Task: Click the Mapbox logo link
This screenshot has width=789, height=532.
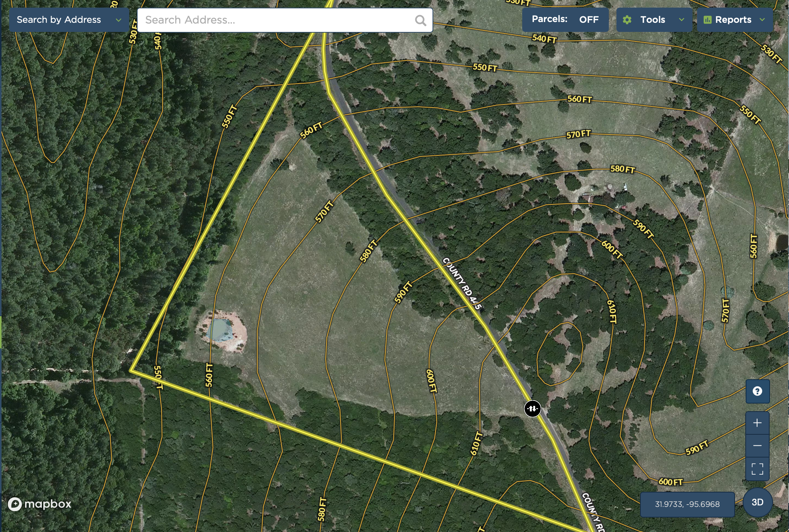Action: pos(40,504)
